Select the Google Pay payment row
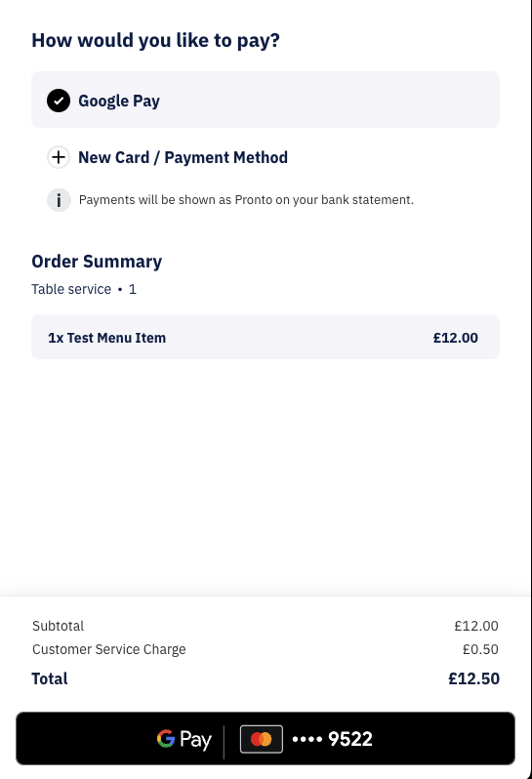 [x=266, y=100]
